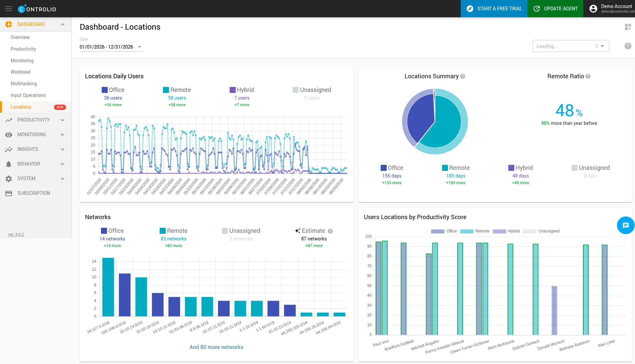Click the add widget icon at top right

(x=628, y=27)
